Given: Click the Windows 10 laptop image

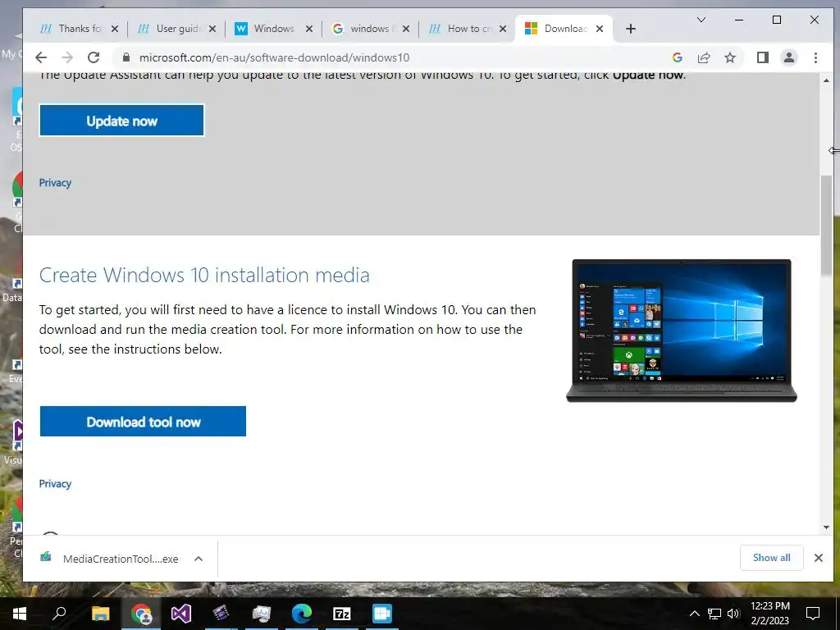Looking at the screenshot, I should tap(682, 331).
